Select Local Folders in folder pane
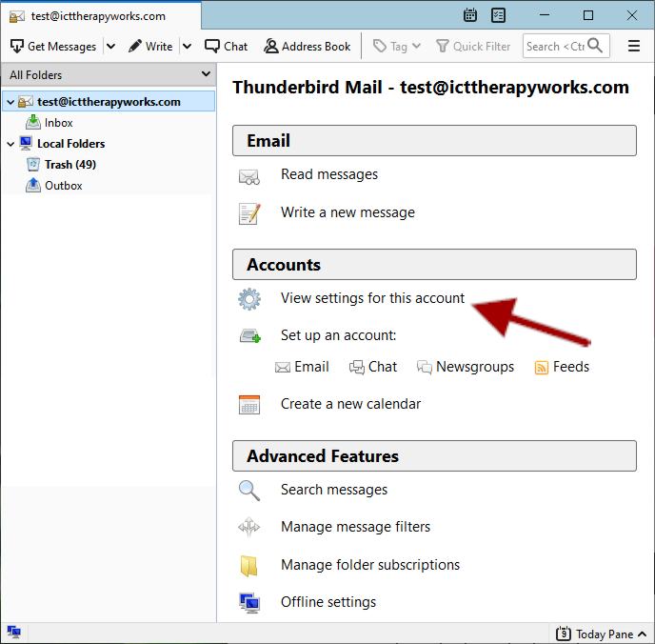655x644 pixels. click(71, 144)
